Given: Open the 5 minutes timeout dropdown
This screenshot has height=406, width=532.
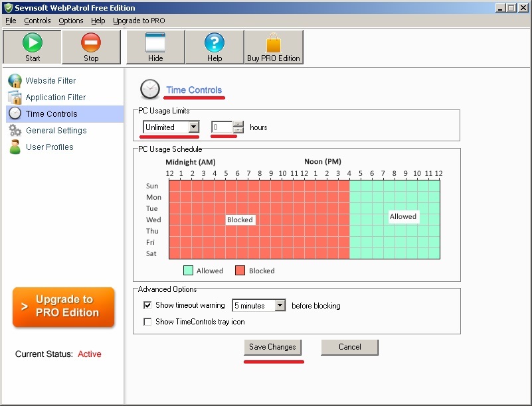Looking at the screenshot, I should [x=280, y=306].
